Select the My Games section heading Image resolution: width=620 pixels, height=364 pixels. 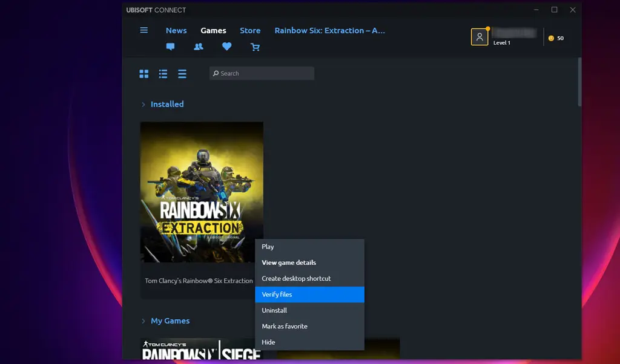170,321
